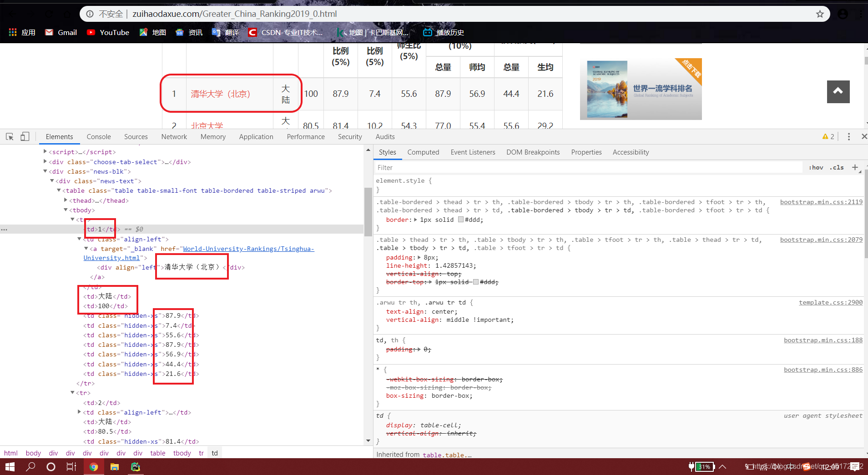The width and height of the screenshot is (868, 475).
Task: Bookmark this page with the star icon
Action: click(820, 14)
